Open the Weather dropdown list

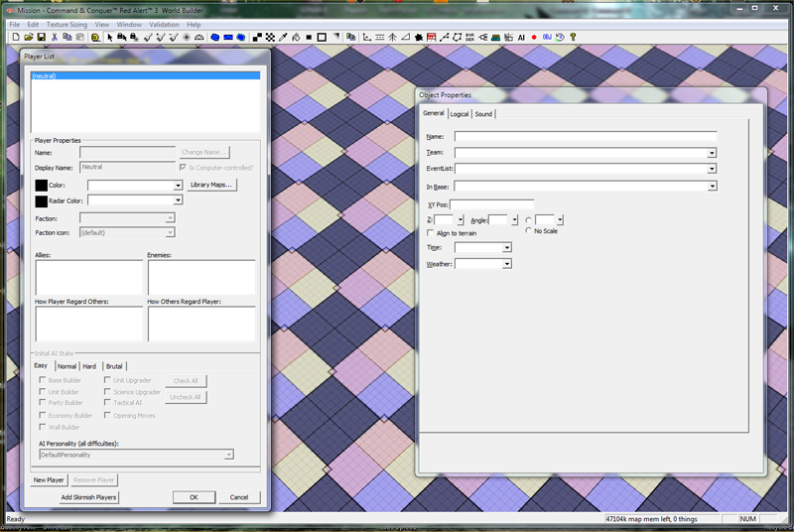point(506,264)
